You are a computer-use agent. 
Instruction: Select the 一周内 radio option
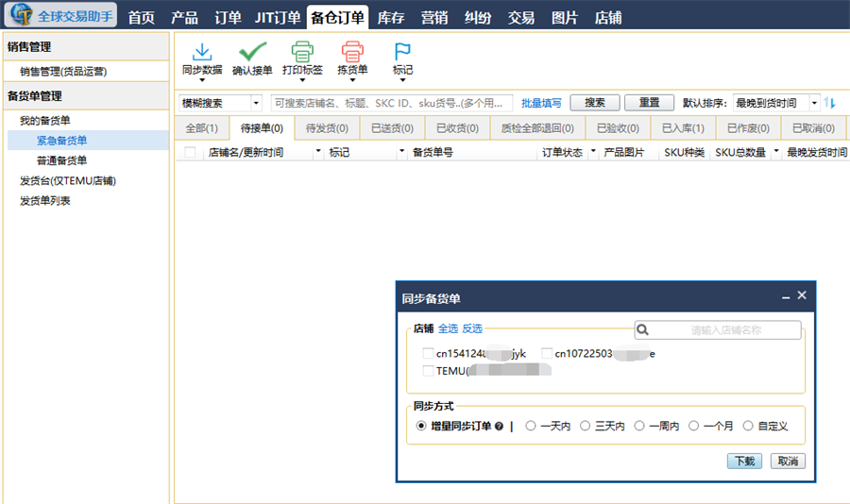tap(639, 426)
